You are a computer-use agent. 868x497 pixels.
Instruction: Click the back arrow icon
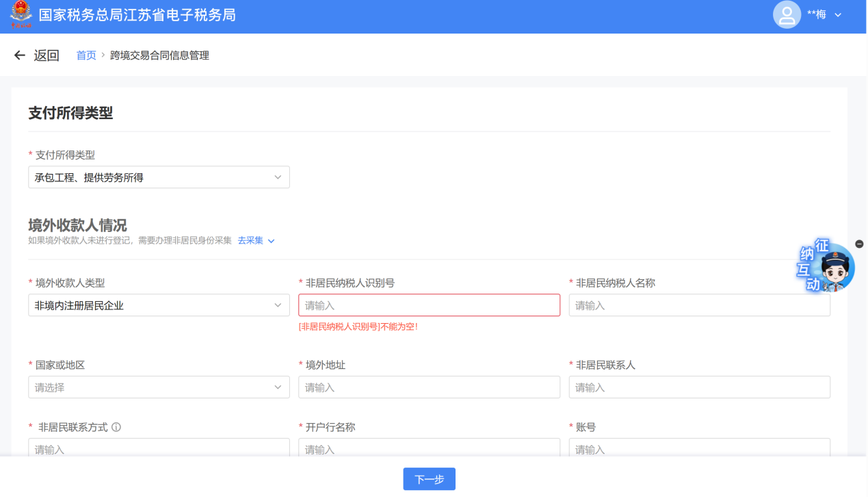20,55
